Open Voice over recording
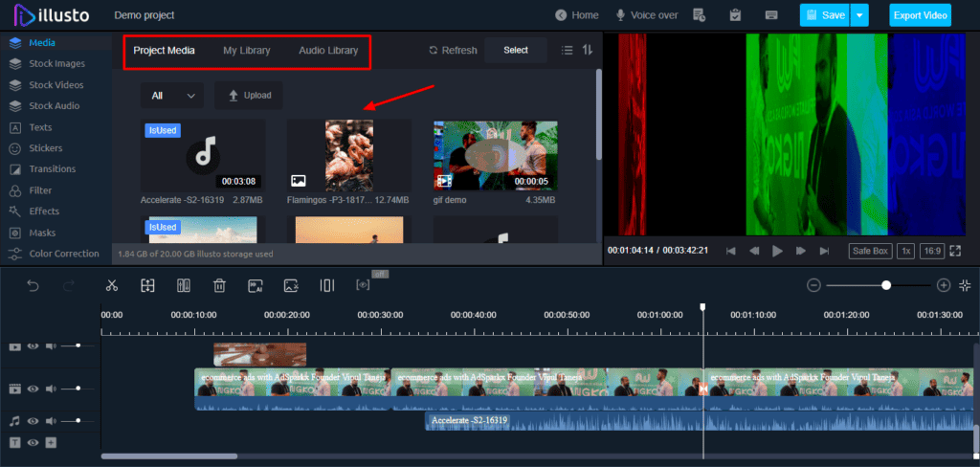The height and width of the screenshot is (467, 980). coord(647,15)
